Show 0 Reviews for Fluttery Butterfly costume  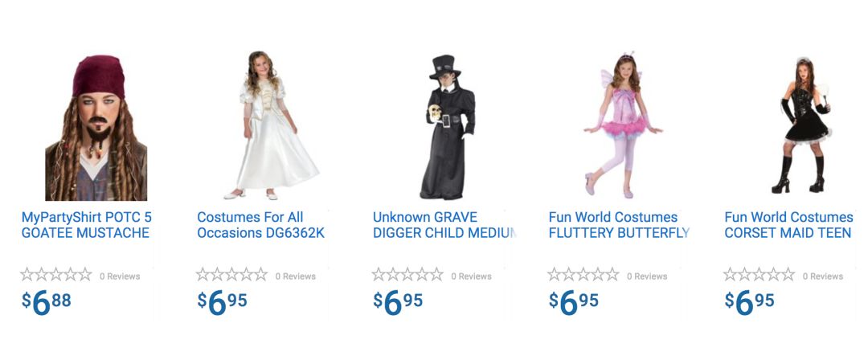647,276
